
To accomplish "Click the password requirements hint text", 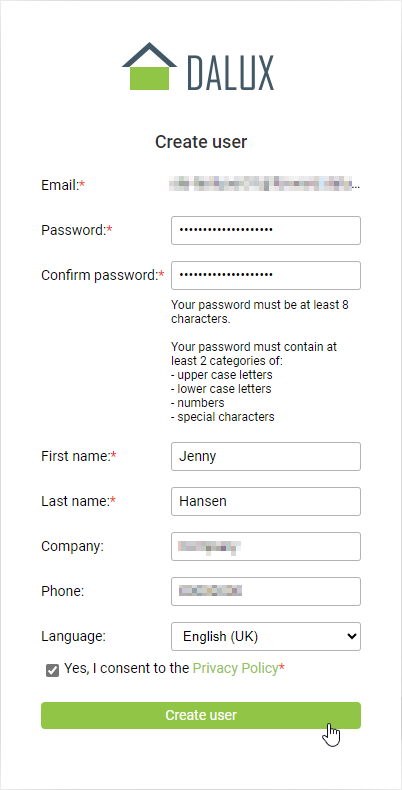I will [x=260, y=361].
